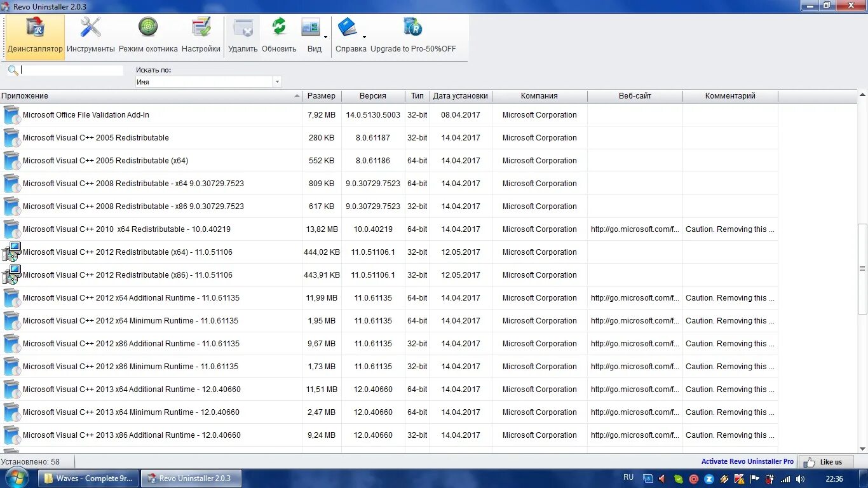
Task: Click the Activate Revo Uninstaller Pro link
Action: click(x=747, y=462)
